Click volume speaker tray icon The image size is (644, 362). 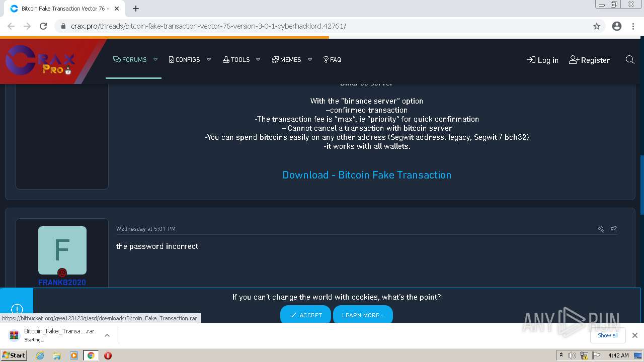(572, 355)
